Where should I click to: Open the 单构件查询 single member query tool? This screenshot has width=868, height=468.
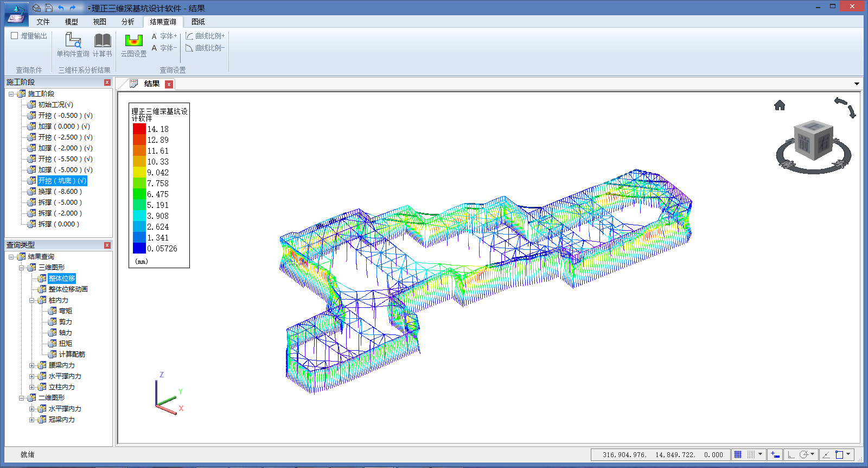pos(73,45)
